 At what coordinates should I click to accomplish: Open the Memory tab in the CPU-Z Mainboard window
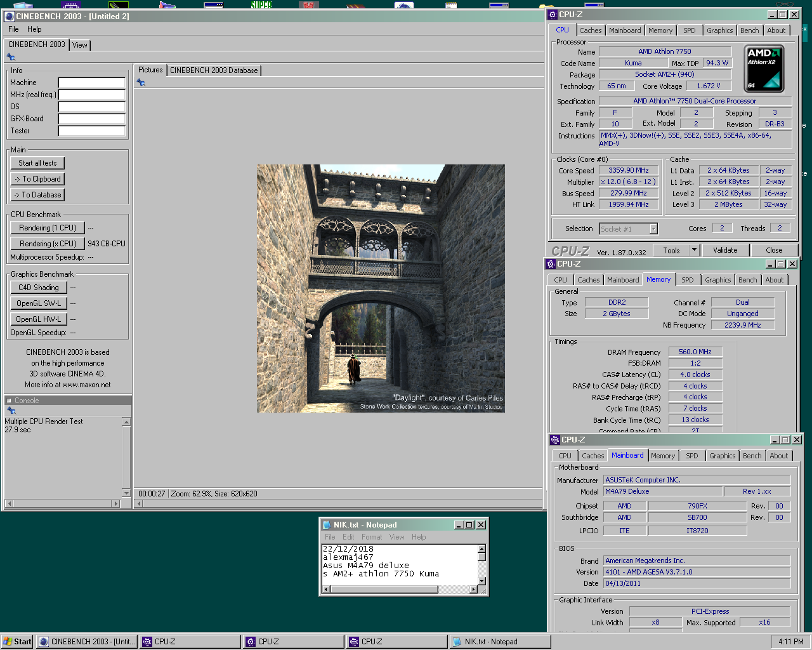[x=663, y=456]
